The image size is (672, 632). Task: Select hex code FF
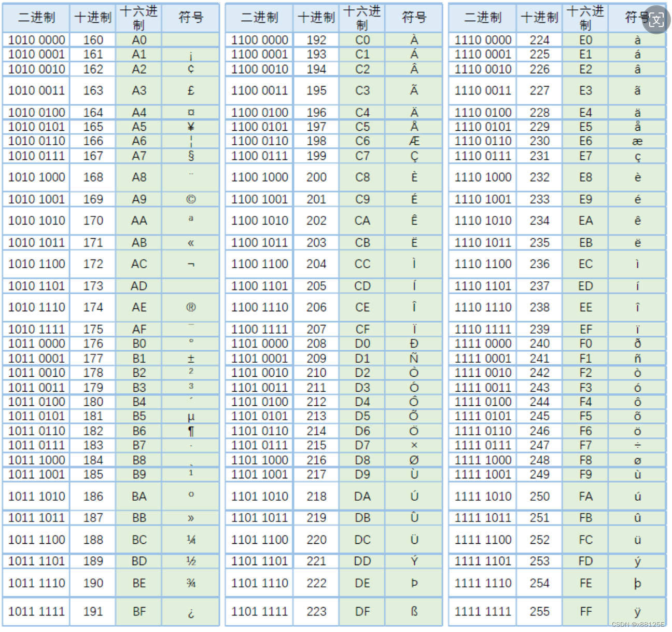(x=585, y=612)
